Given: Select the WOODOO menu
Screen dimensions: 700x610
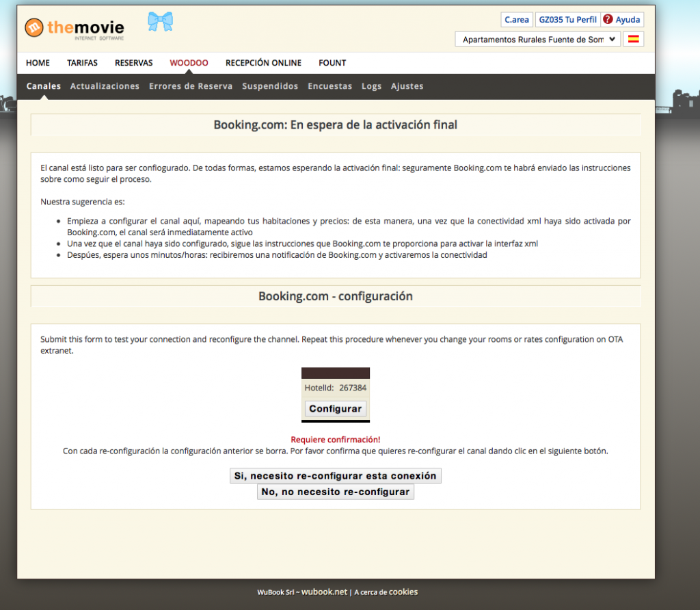Looking at the screenshot, I should coord(189,63).
